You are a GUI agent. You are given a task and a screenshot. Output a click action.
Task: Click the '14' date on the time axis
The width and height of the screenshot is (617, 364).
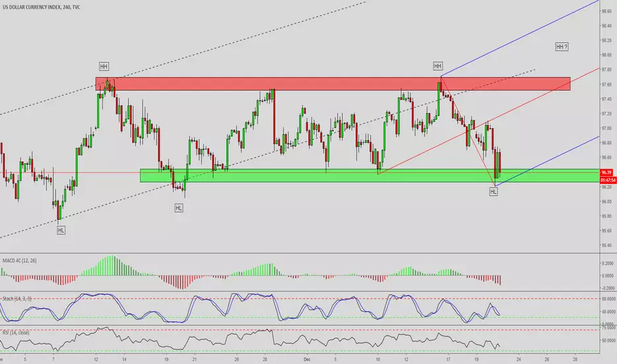click(x=124, y=359)
